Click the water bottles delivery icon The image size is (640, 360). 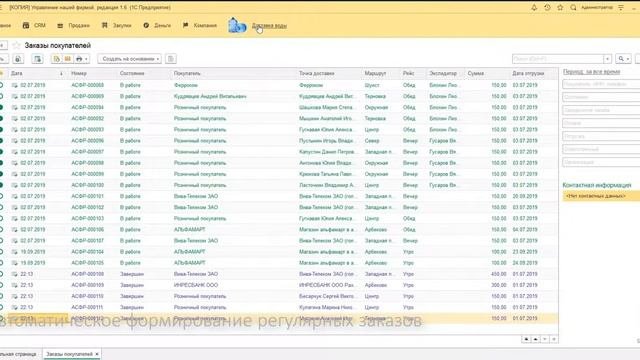237,25
